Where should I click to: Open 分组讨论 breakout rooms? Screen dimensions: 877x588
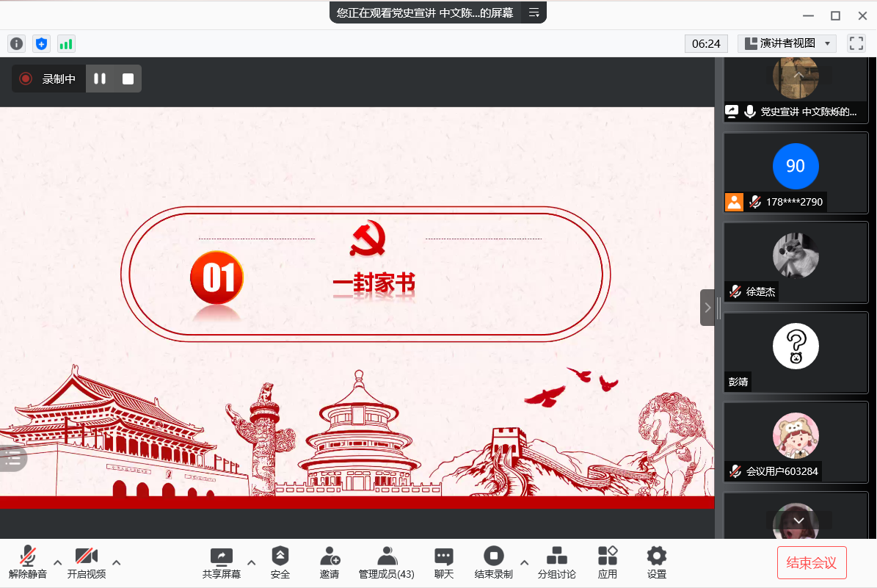556,563
